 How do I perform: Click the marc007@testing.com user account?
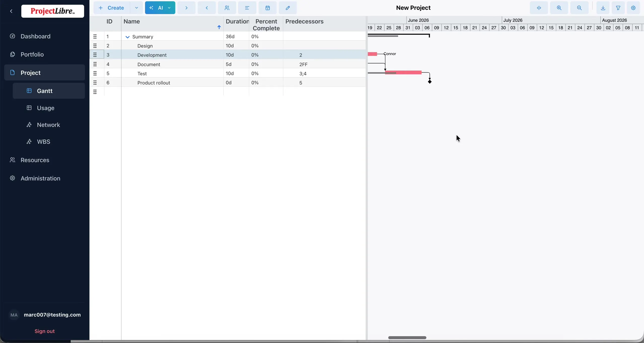[x=45, y=315]
